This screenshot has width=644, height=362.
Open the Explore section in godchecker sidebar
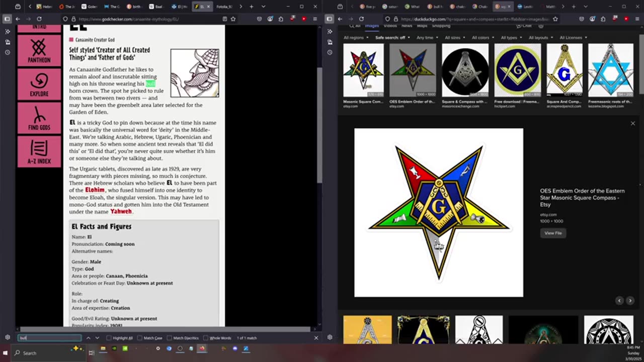click(39, 84)
